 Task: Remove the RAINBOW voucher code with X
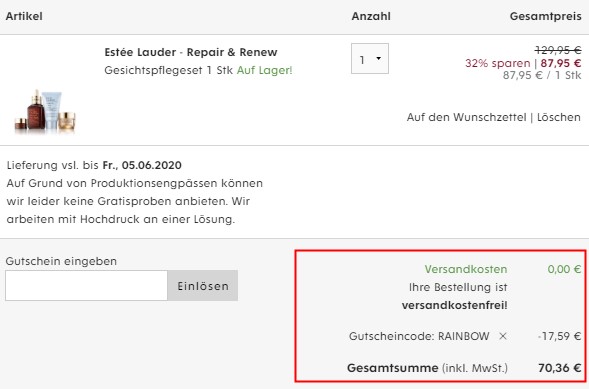503,336
